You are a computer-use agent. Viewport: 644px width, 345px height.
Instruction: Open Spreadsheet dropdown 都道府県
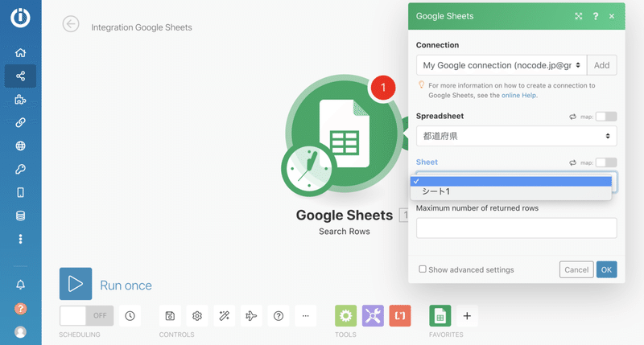516,136
